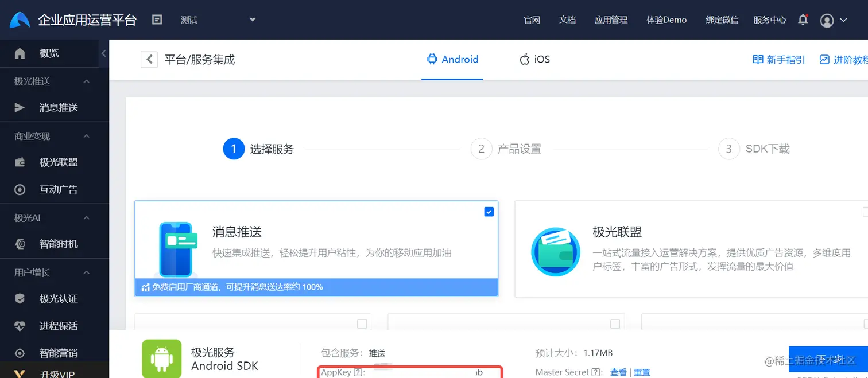
Task: Click 查看 for Master Secret
Action: pyautogui.click(x=618, y=372)
